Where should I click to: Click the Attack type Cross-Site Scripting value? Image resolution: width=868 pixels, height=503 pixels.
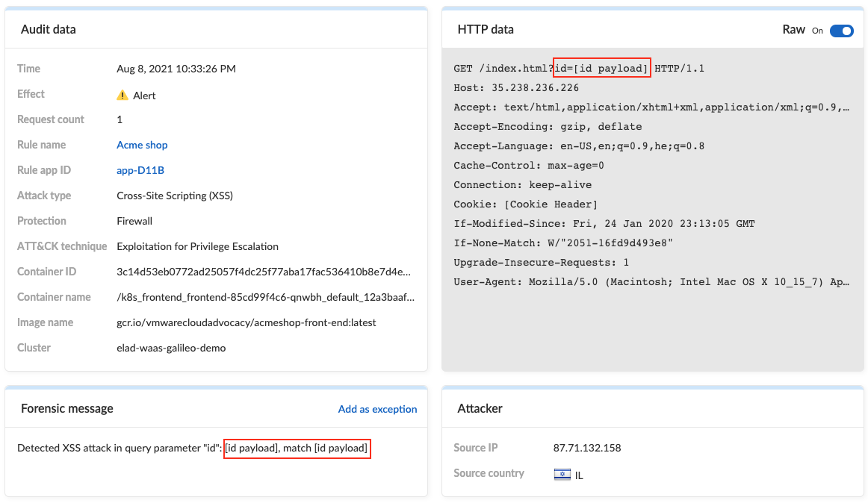pos(174,196)
